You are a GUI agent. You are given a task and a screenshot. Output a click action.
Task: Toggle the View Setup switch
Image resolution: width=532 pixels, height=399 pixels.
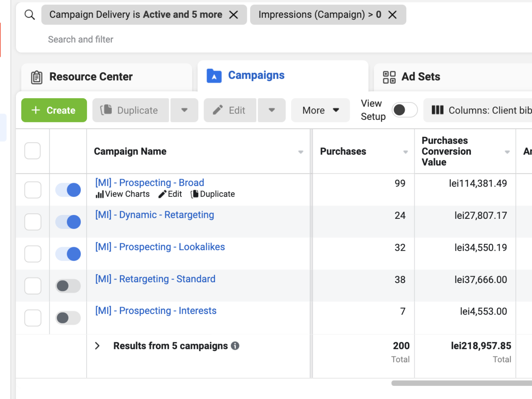click(x=404, y=110)
